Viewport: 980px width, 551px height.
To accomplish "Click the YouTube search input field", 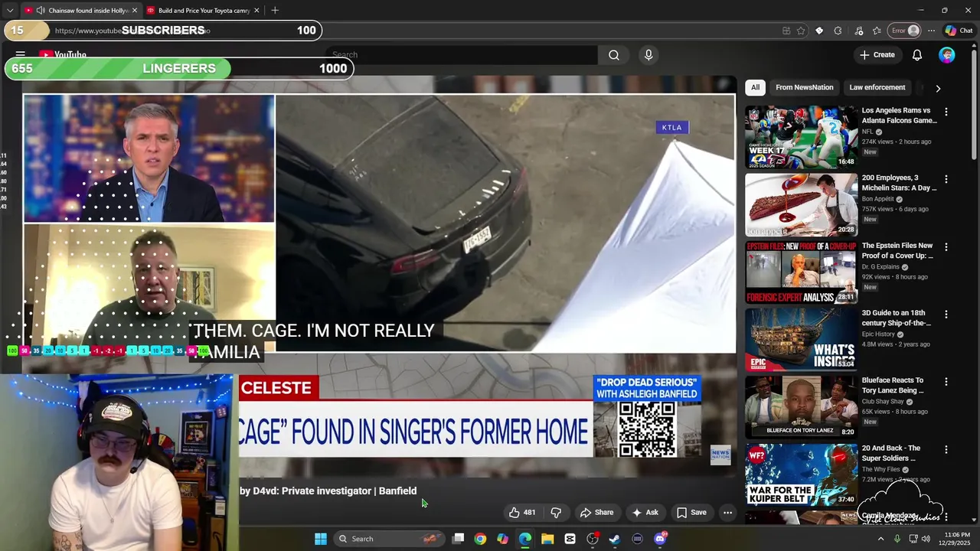I will 462,55.
